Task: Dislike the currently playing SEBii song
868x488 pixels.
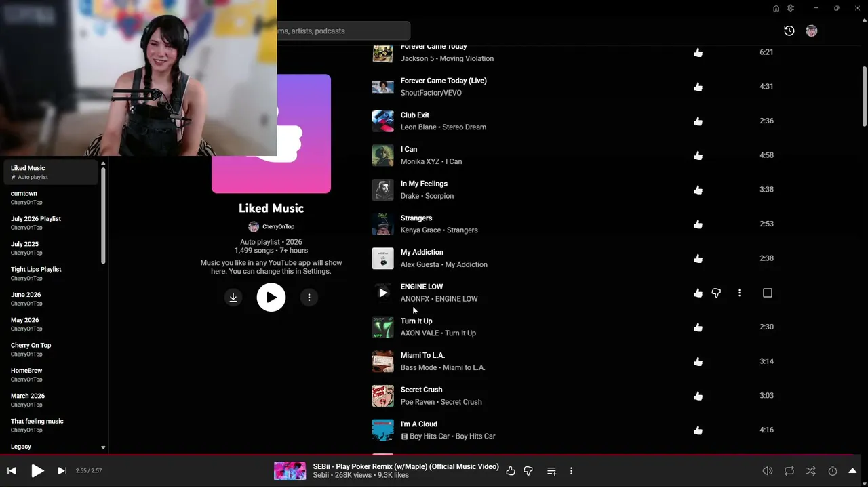Action: pos(528,471)
